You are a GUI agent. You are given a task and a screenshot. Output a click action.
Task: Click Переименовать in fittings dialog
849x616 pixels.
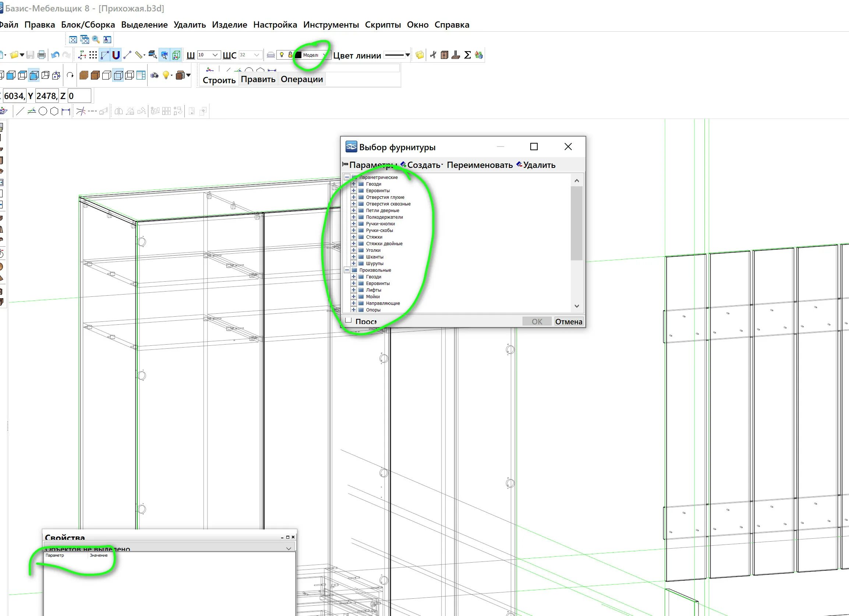[x=480, y=165]
